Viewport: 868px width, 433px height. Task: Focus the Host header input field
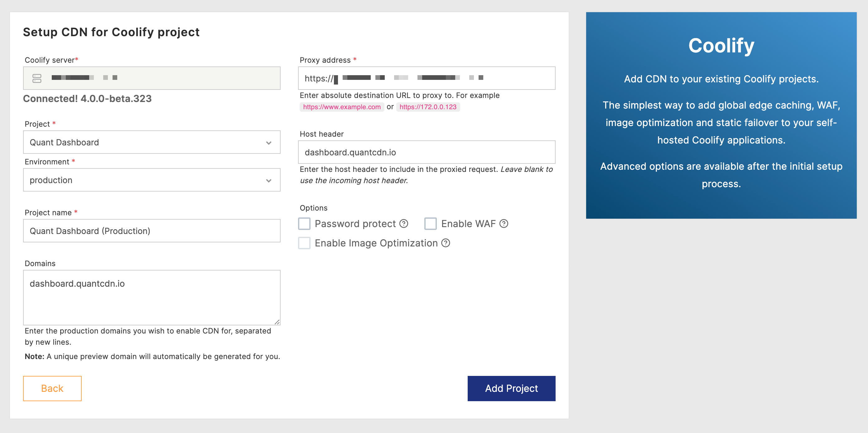(427, 152)
